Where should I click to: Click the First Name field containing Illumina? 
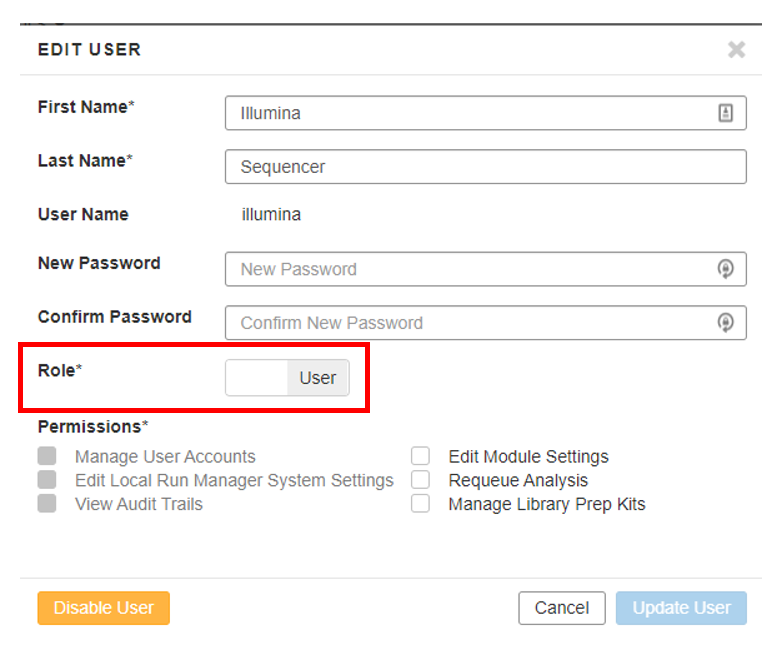pos(470,113)
